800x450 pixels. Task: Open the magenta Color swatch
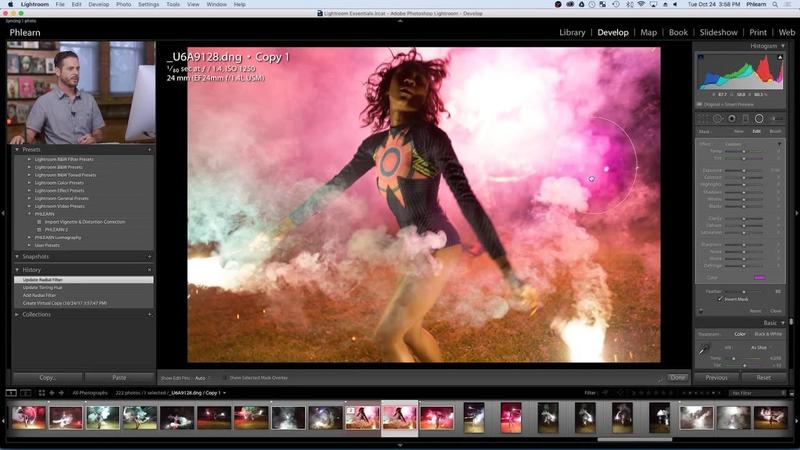point(759,278)
